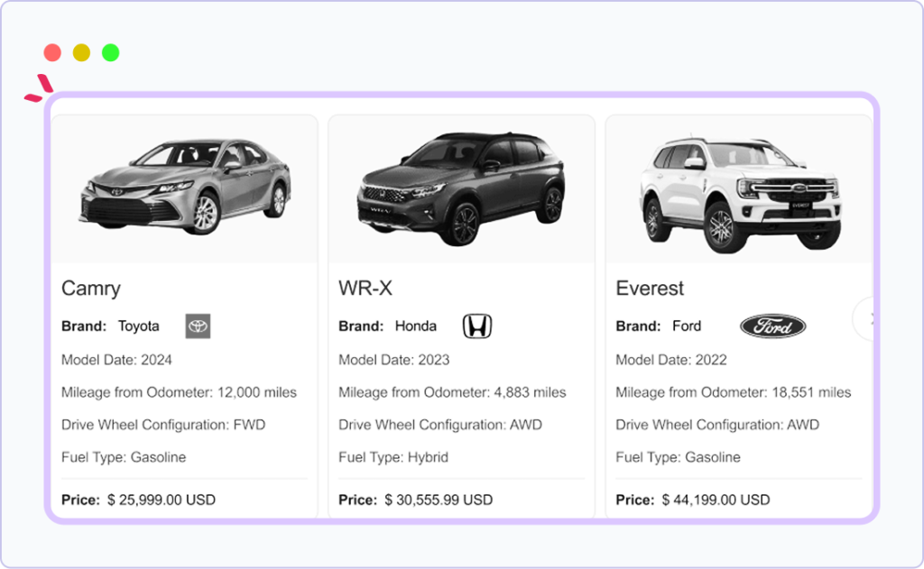
Task: Select the Everest title
Action: click(x=650, y=289)
